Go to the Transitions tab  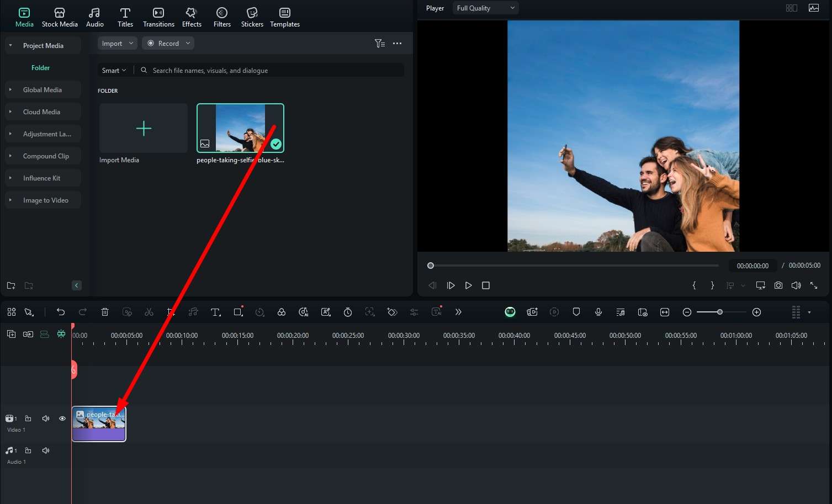click(158, 17)
